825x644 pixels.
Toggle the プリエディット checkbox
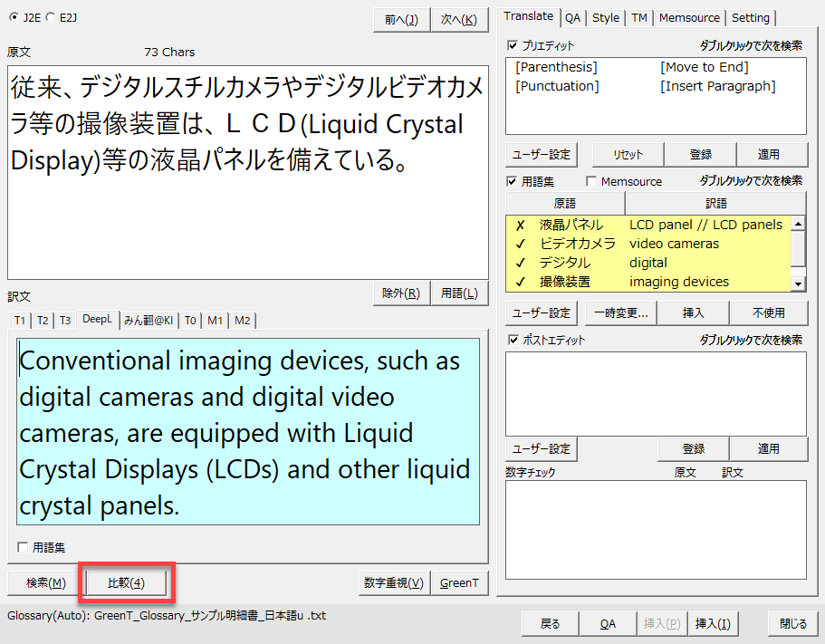(513, 45)
